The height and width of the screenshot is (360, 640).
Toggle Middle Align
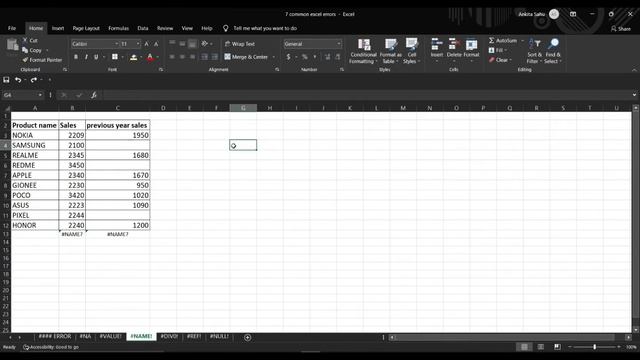182,43
